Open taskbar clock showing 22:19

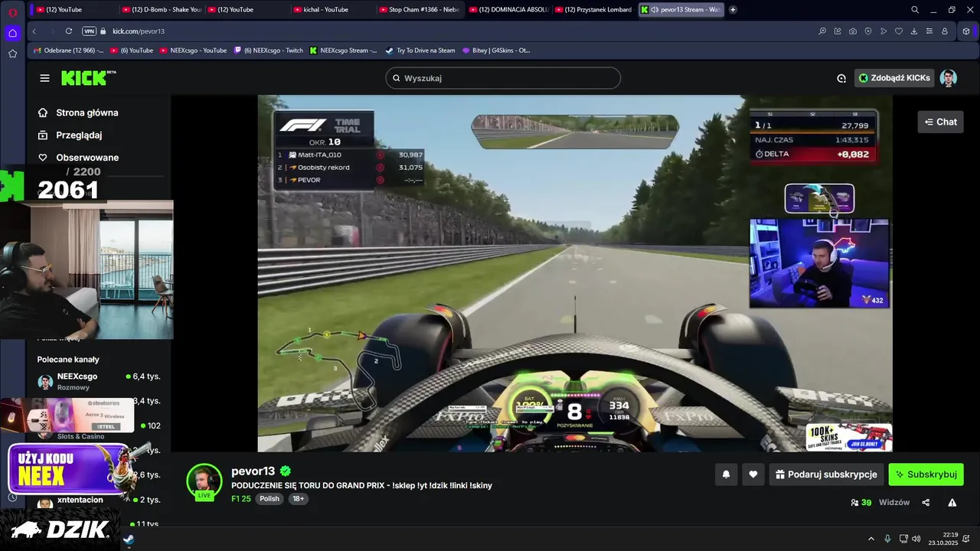(943, 539)
